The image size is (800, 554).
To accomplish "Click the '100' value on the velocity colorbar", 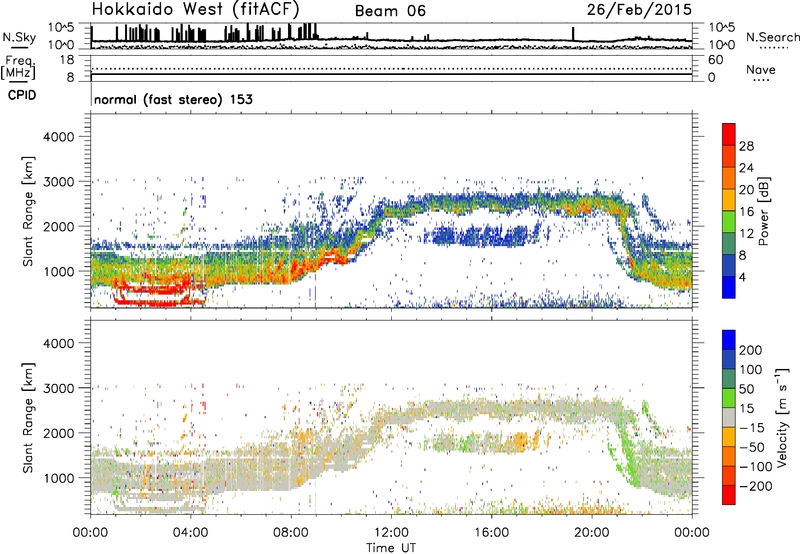I will (751, 369).
